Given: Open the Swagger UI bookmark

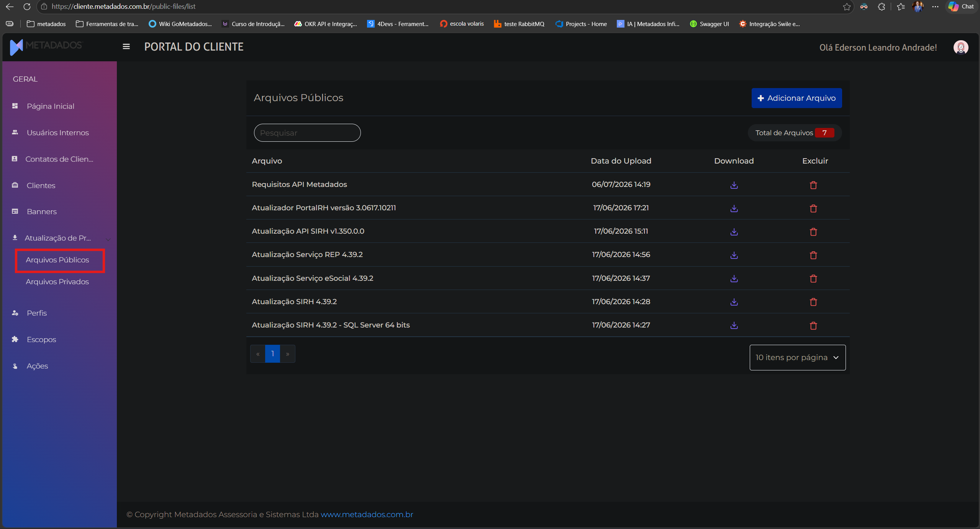Looking at the screenshot, I should tap(709, 24).
